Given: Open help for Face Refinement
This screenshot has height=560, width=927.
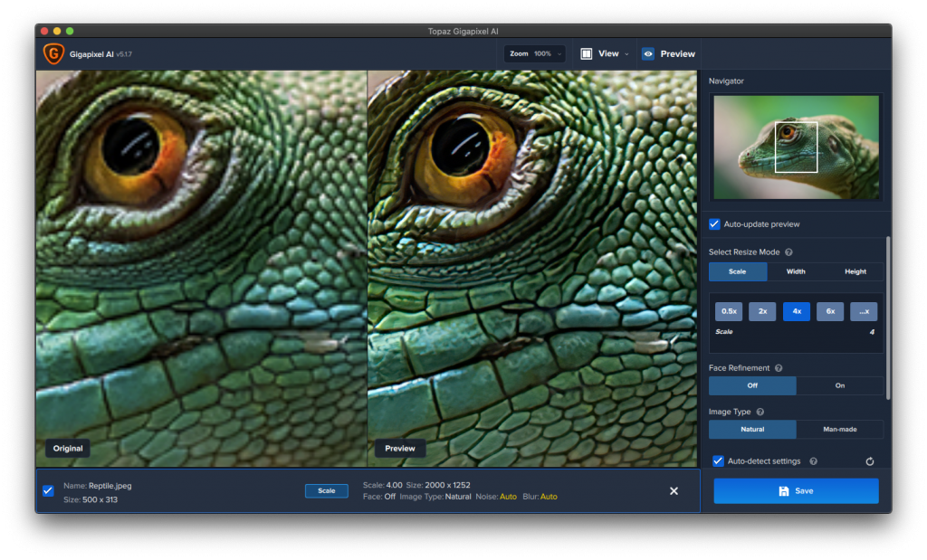Looking at the screenshot, I should [x=779, y=368].
